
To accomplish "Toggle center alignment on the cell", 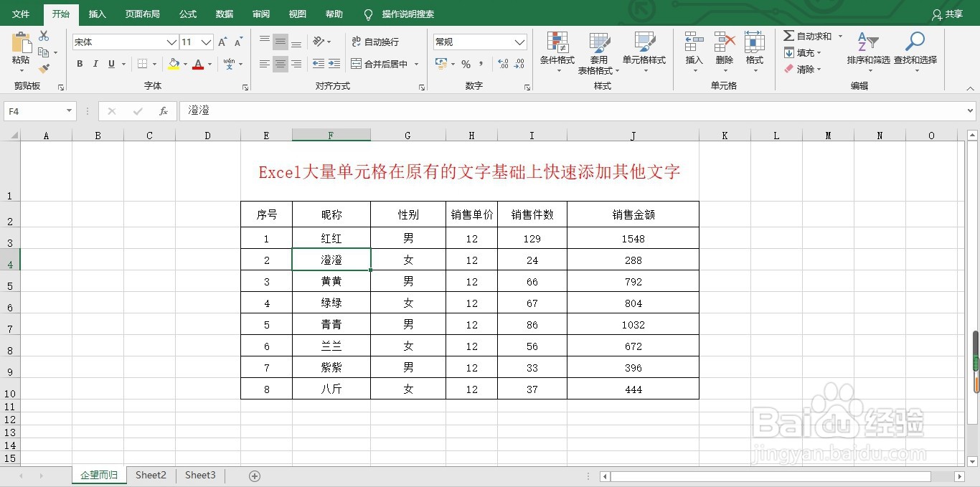I will pyautogui.click(x=280, y=64).
